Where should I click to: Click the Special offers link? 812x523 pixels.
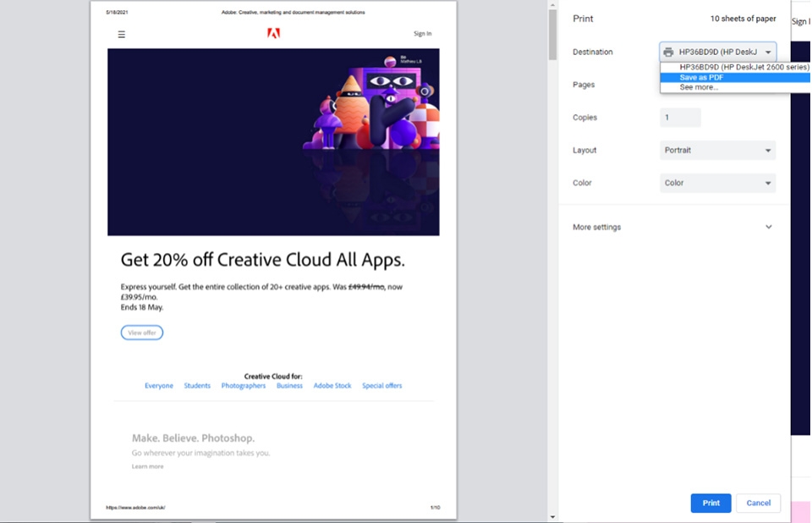coord(382,385)
